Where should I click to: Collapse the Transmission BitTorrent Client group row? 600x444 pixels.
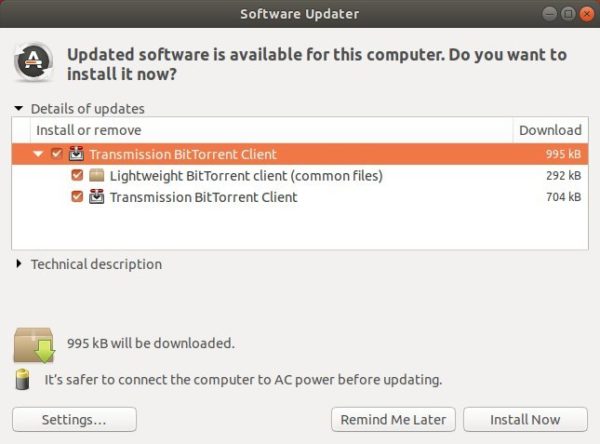38,154
